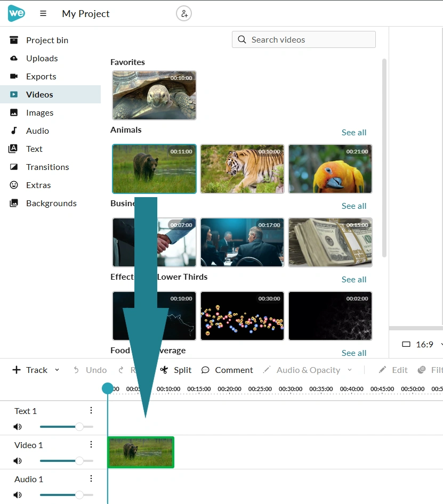This screenshot has height=504, width=443.
Task: See all Effects and Lower Thirds videos
Action: click(x=354, y=280)
